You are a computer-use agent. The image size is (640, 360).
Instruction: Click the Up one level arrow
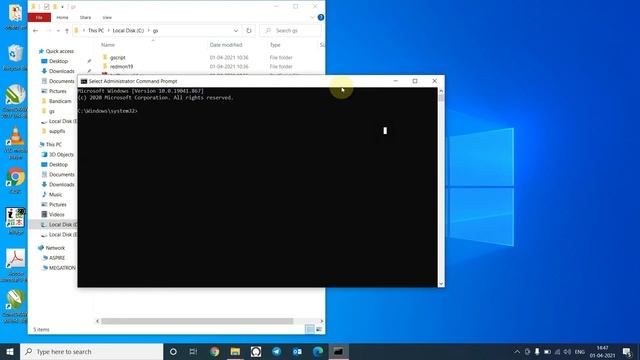[67, 31]
